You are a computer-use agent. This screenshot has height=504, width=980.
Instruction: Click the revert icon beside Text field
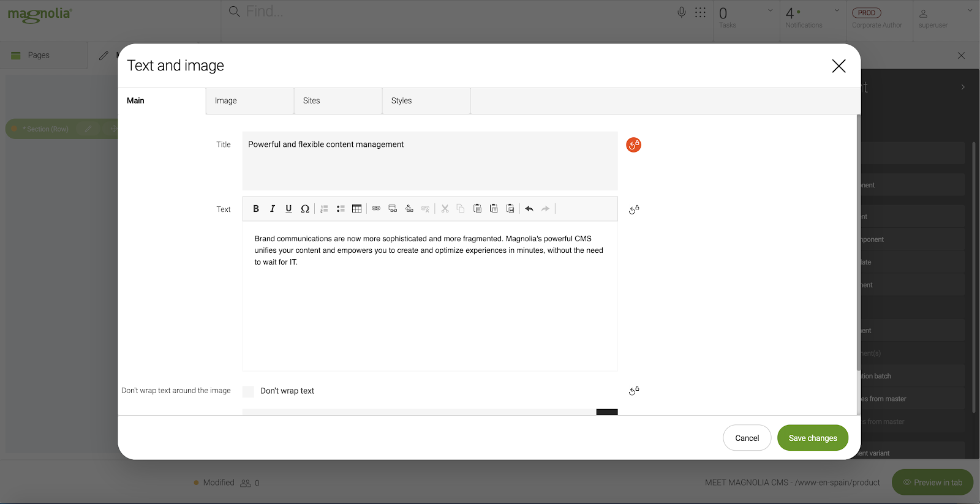[x=634, y=210]
